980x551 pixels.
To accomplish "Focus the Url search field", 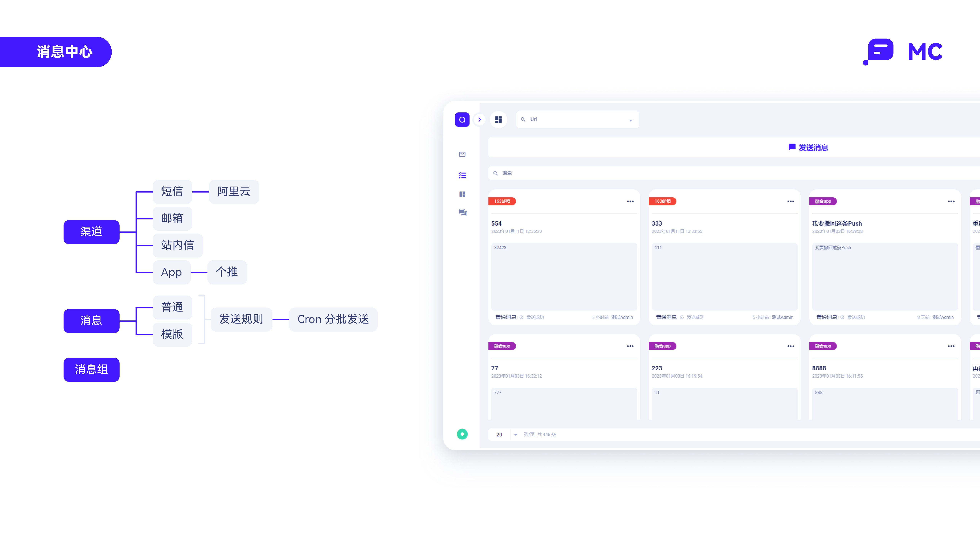I will pyautogui.click(x=577, y=119).
